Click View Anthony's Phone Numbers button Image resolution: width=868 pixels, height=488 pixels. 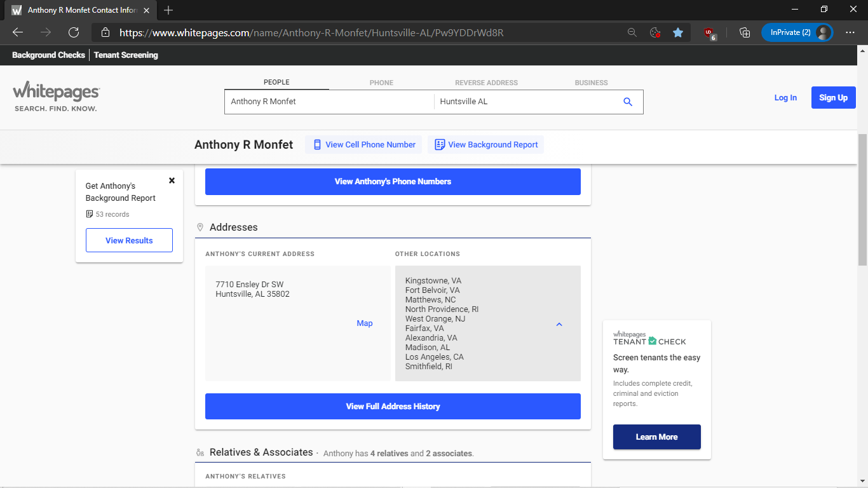(x=393, y=182)
